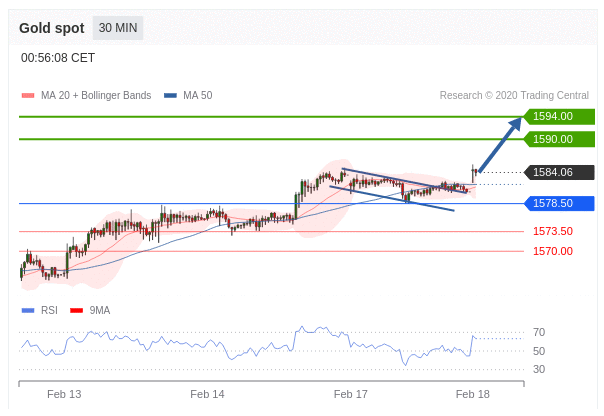The width and height of the screenshot is (604, 416).
Task: Click the 00:56:08 CET timestamp
Action: click(58, 58)
